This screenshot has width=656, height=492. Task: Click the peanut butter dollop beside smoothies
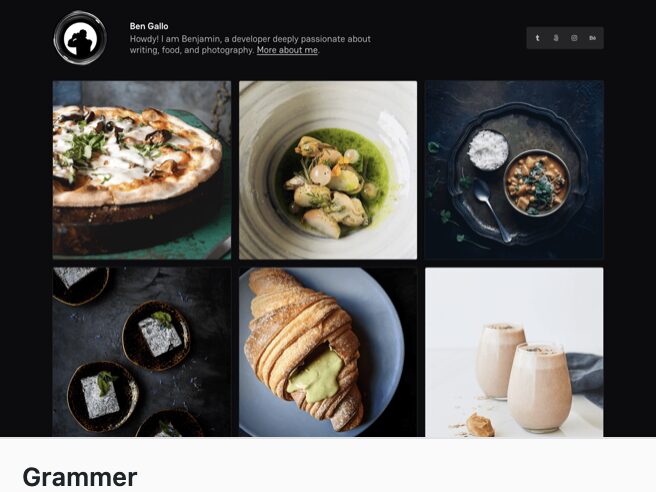coord(480,425)
